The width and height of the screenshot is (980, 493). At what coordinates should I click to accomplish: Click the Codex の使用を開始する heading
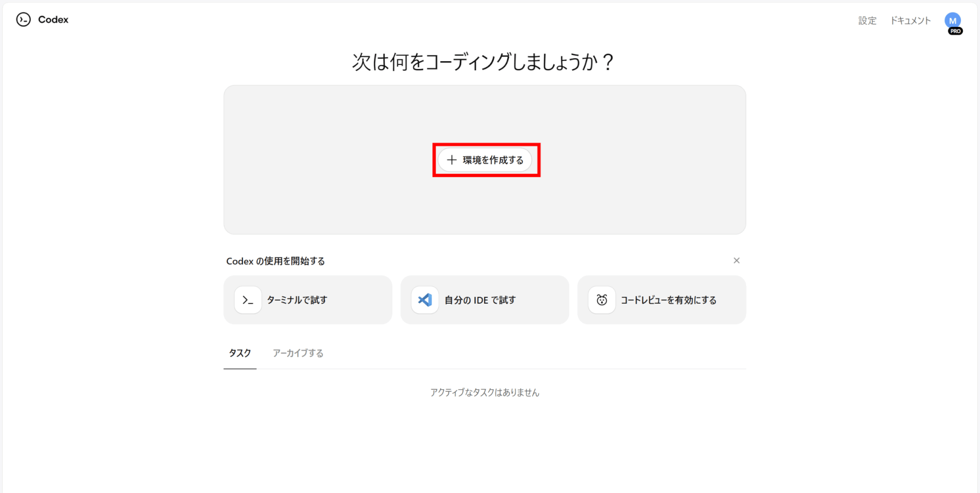point(275,261)
